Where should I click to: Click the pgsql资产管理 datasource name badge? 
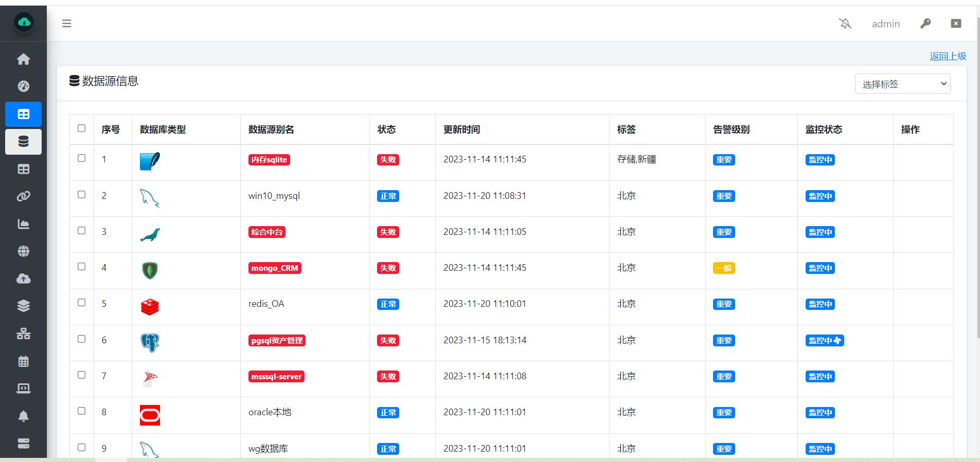coord(277,340)
